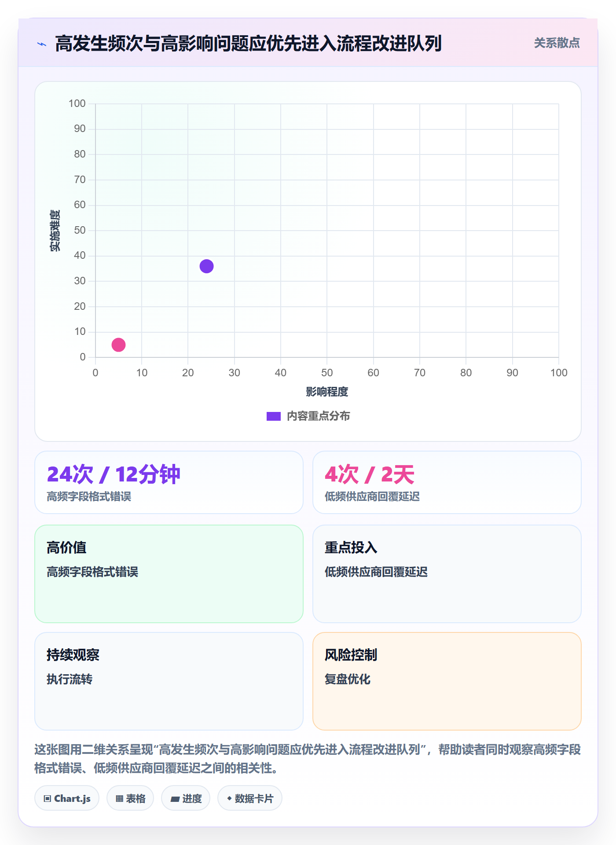Click the square icon in the Chart.js chip
Image resolution: width=616 pixels, height=845 pixels.
click(x=48, y=799)
